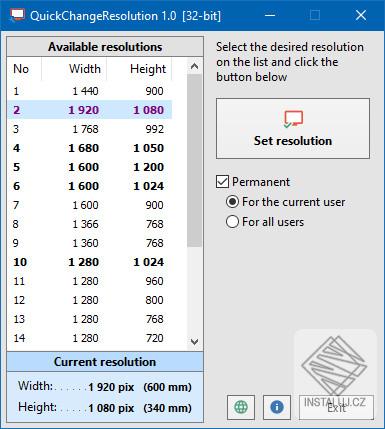This screenshot has height=429, width=385.
Task: Click the Exit button
Action: pos(336,407)
